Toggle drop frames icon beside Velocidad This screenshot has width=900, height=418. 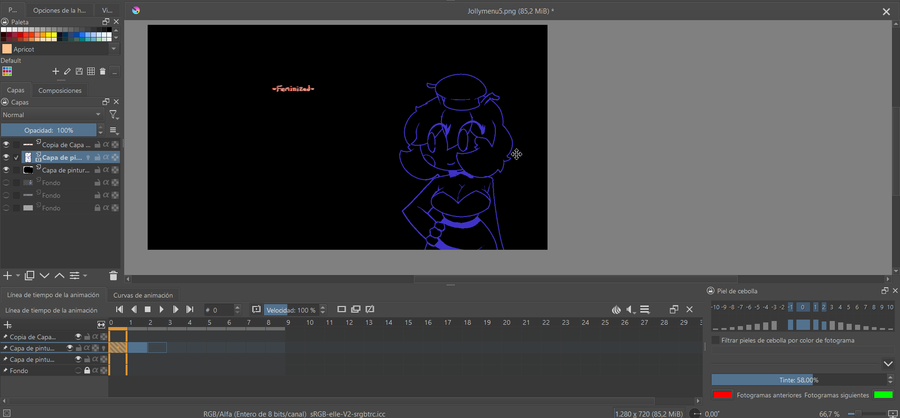[257, 309]
